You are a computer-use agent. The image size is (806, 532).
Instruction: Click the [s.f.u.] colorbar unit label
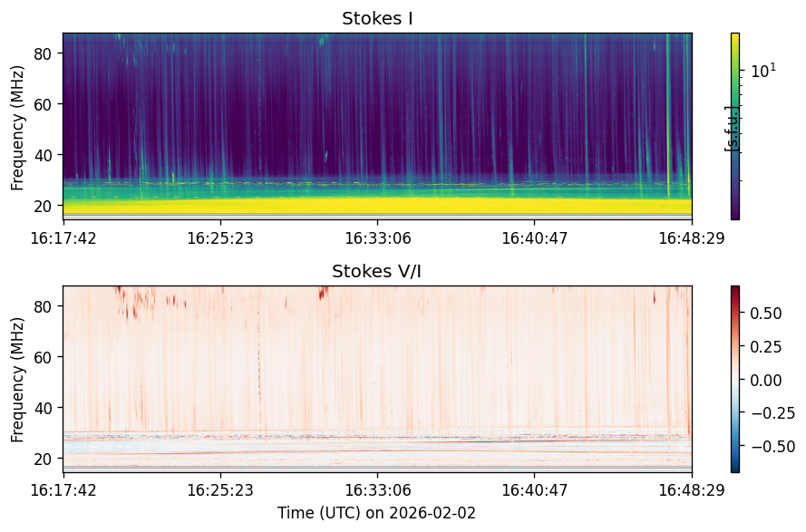click(x=731, y=129)
